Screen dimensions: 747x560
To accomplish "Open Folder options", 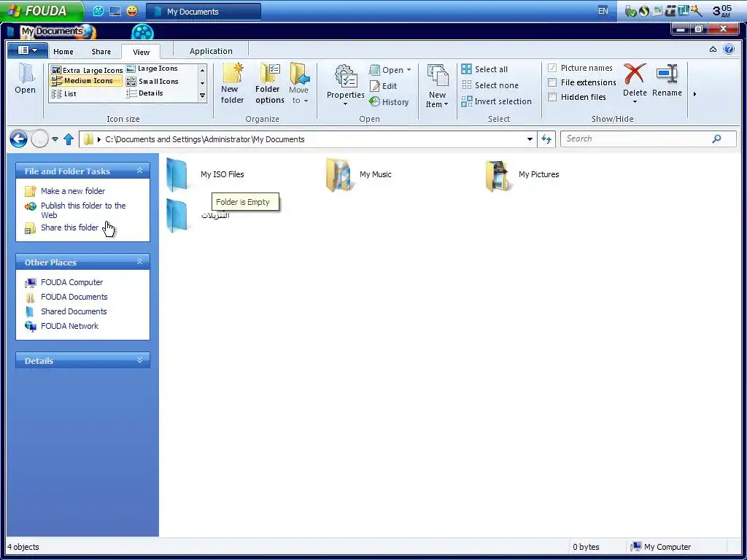I will tap(270, 84).
